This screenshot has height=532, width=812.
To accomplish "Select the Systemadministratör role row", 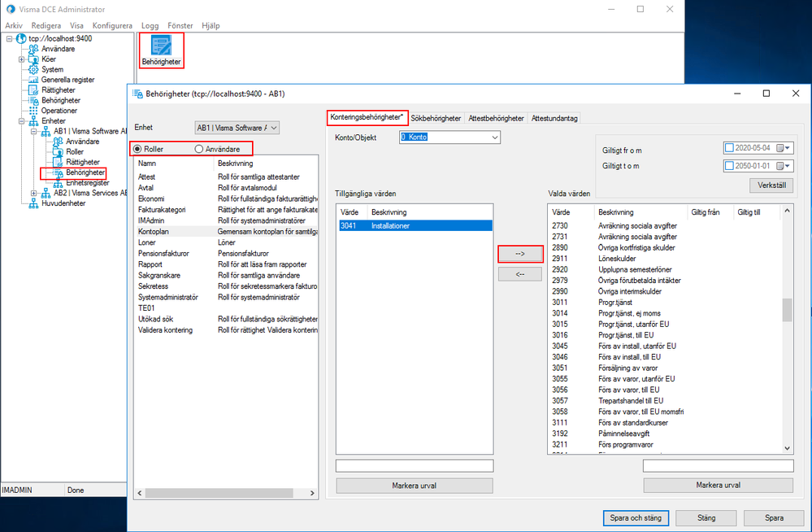I will 227,297.
